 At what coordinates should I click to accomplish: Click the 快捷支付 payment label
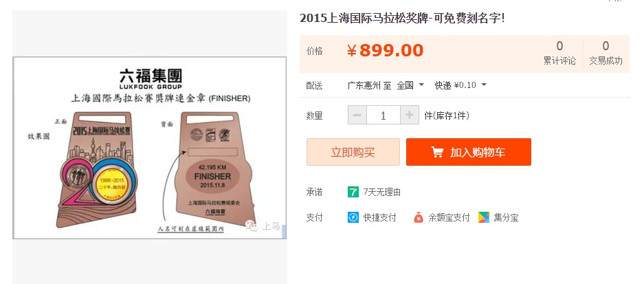380,217
